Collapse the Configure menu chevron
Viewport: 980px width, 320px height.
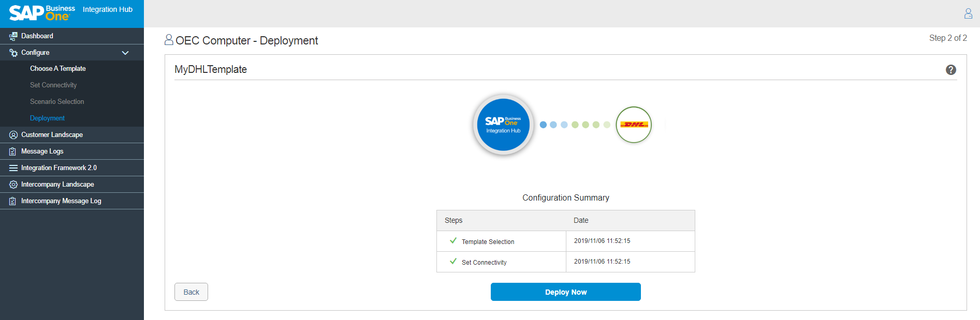[x=125, y=53]
